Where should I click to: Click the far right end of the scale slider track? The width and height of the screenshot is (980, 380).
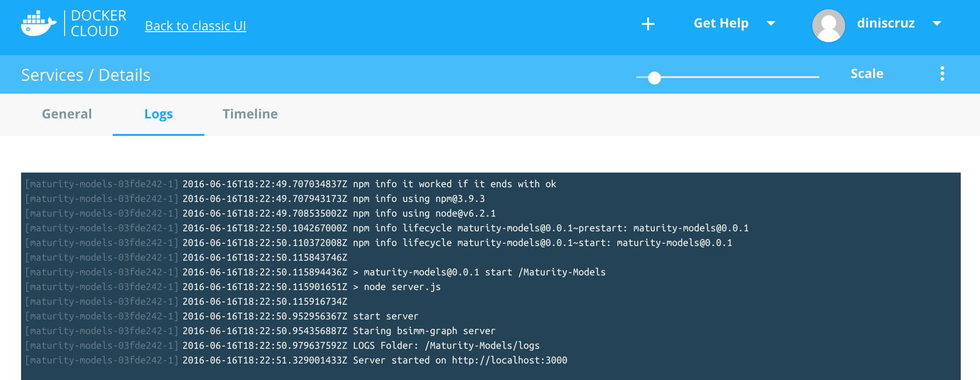pos(817,77)
